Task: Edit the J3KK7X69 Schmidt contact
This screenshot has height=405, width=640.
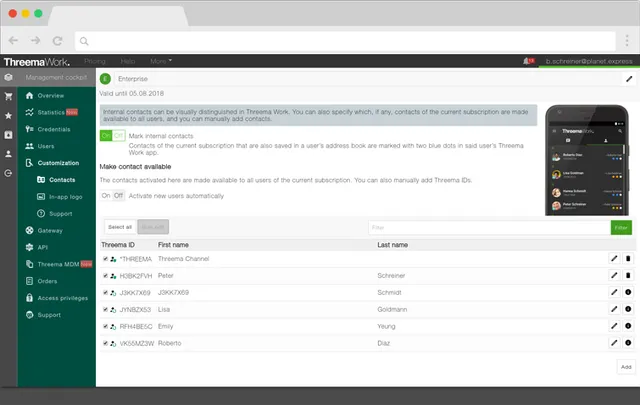Action: coord(614,292)
